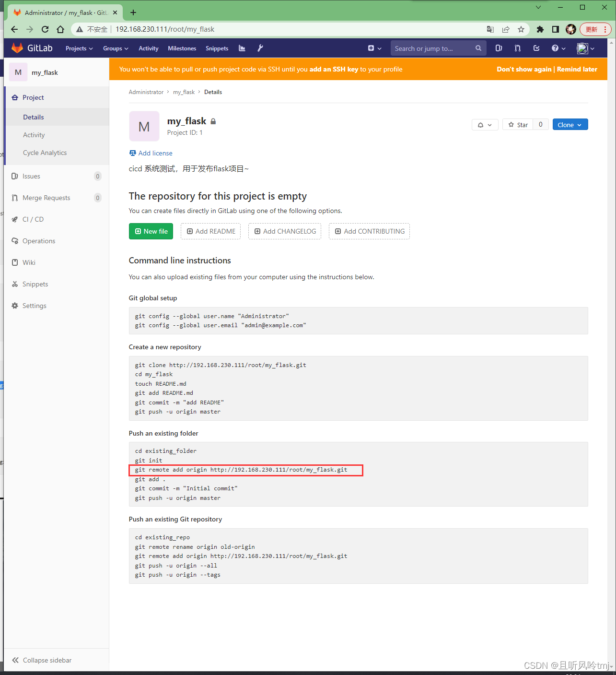This screenshot has height=675, width=616.
Task: Open the user avatar dropdown menu
Action: 585,48
